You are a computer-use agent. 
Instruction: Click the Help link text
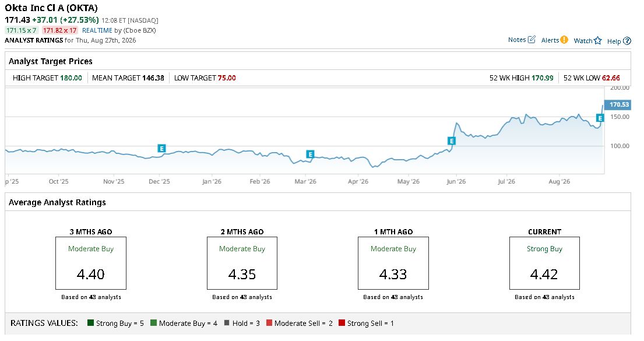[614, 41]
